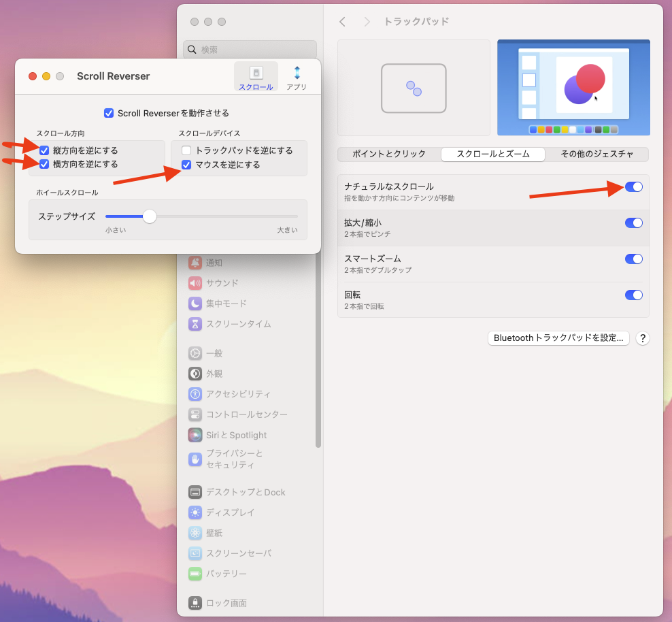Uncheck Scroll Reverserを動作させる checkbox
Image resolution: width=672 pixels, height=622 pixels.
tap(109, 113)
